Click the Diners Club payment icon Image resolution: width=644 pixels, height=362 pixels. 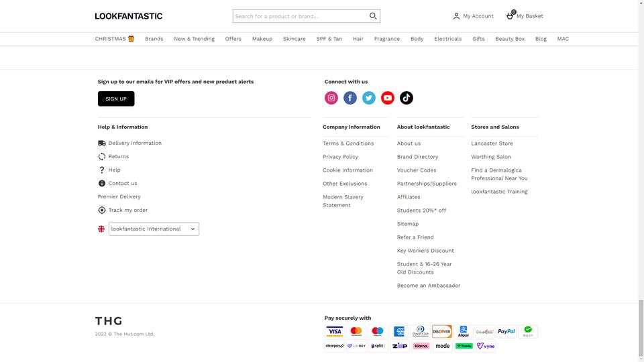[421, 332]
